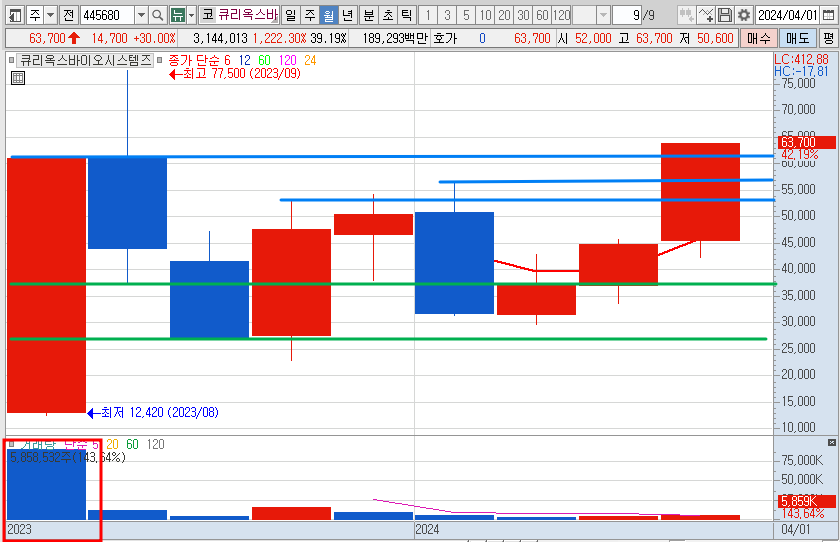Click the open price value 52,000

pyautogui.click(x=593, y=39)
